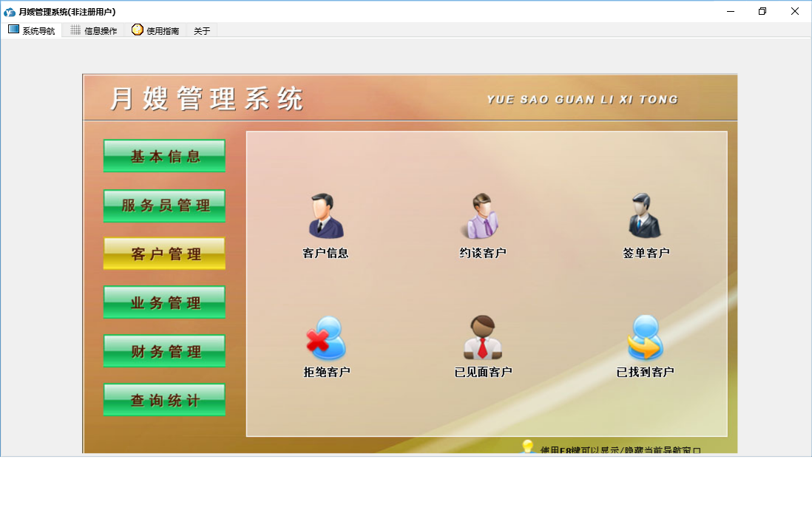Switch to the 系统导航 tab
Viewport: 812px width, 527px height.
[32, 30]
